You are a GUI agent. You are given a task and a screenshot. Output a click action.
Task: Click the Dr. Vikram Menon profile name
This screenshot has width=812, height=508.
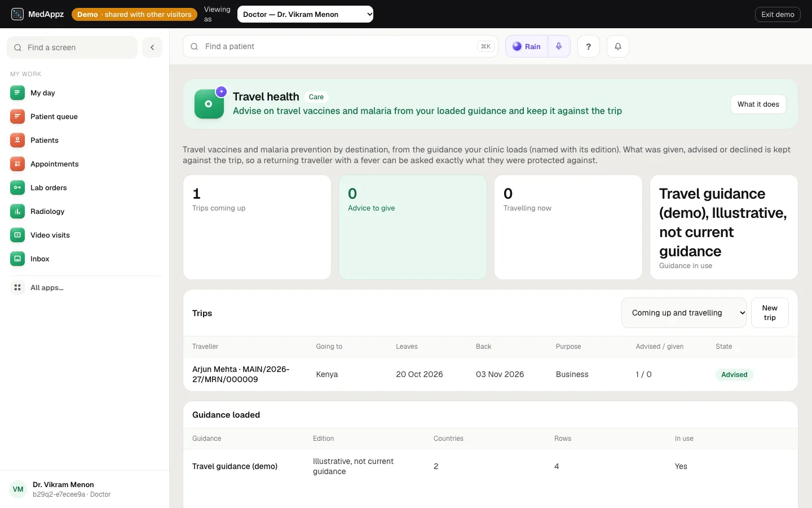(63, 484)
